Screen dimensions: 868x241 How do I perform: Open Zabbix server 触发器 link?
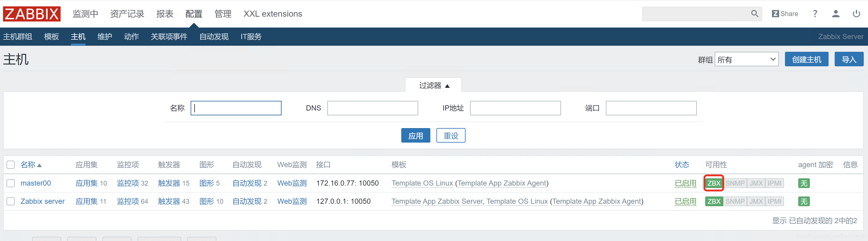(x=169, y=201)
